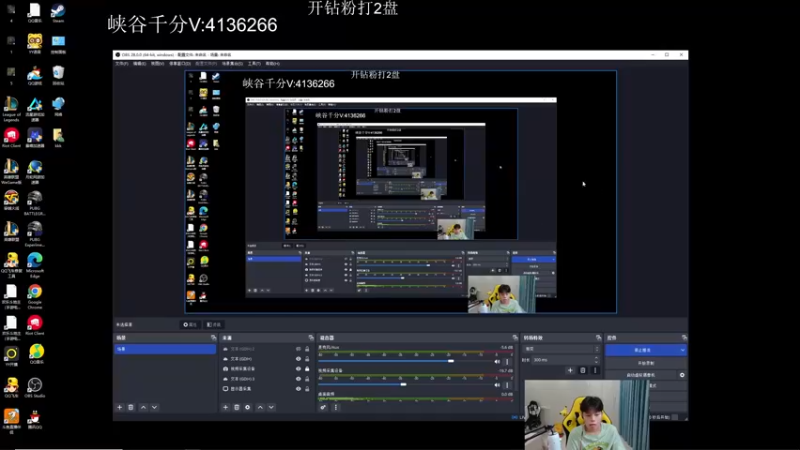This screenshot has height=450, width=800.
Task: Adjust the 麦克风/Aux volume slider
Action: point(451,361)
